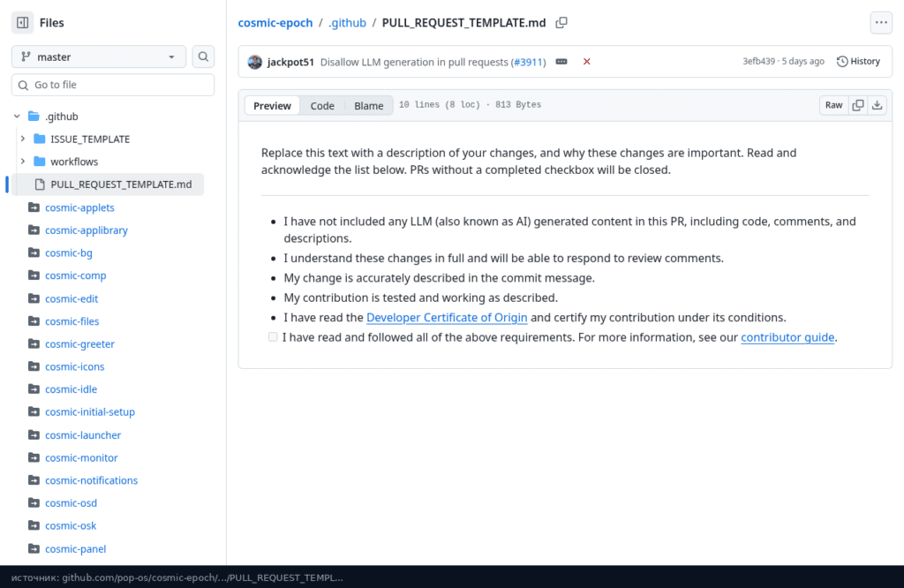The width and height of the screenshot is (904, 588).
Task: Click the file icon of PULL_REQUEST_TEMPLATE.md
Action: coord(40,185)
